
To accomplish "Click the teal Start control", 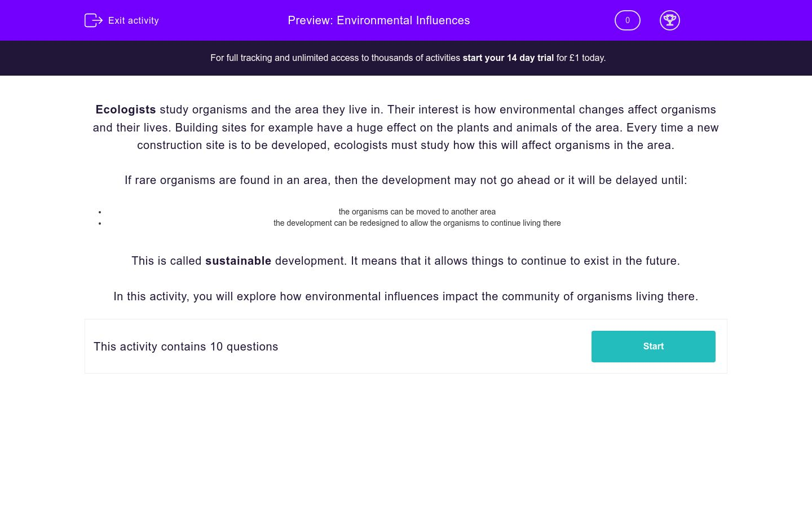I will pos(653,346).
